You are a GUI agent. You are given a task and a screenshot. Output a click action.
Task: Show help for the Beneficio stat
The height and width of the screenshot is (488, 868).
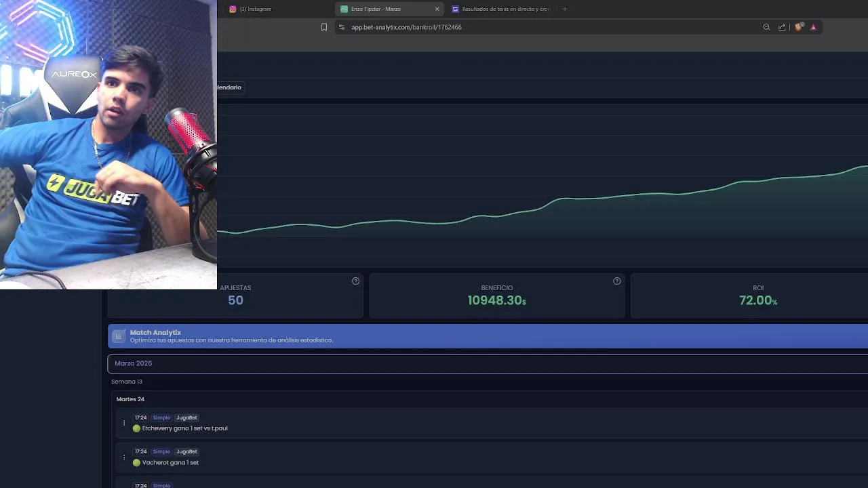click(x=616, y=281)
